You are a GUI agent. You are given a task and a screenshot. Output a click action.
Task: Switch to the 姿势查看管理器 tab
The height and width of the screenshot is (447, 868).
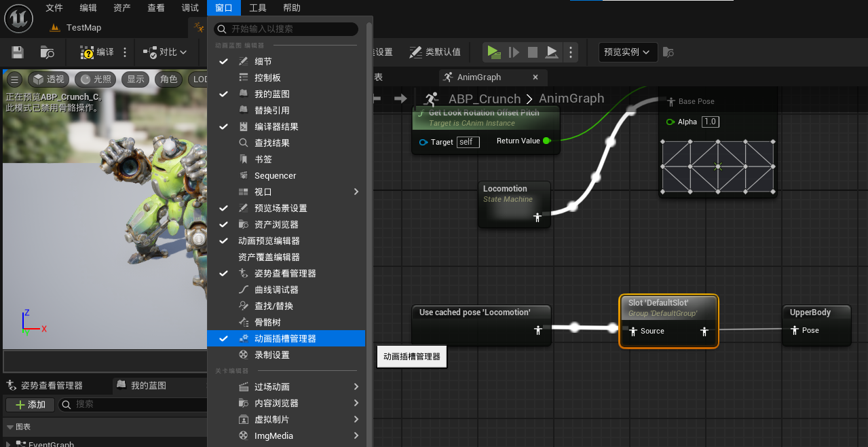point(52,385)
